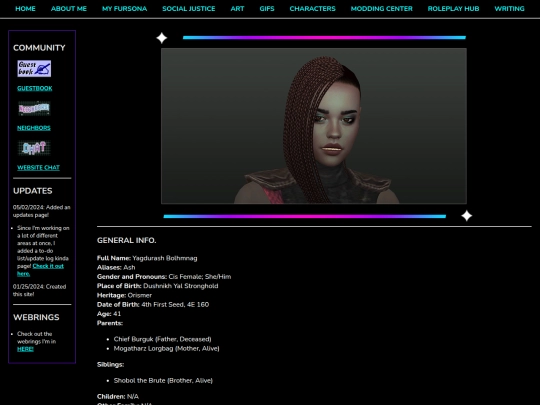Click the Gender and Pronouns line
This screenshot has width=540, height=405.
click(164, 277)
